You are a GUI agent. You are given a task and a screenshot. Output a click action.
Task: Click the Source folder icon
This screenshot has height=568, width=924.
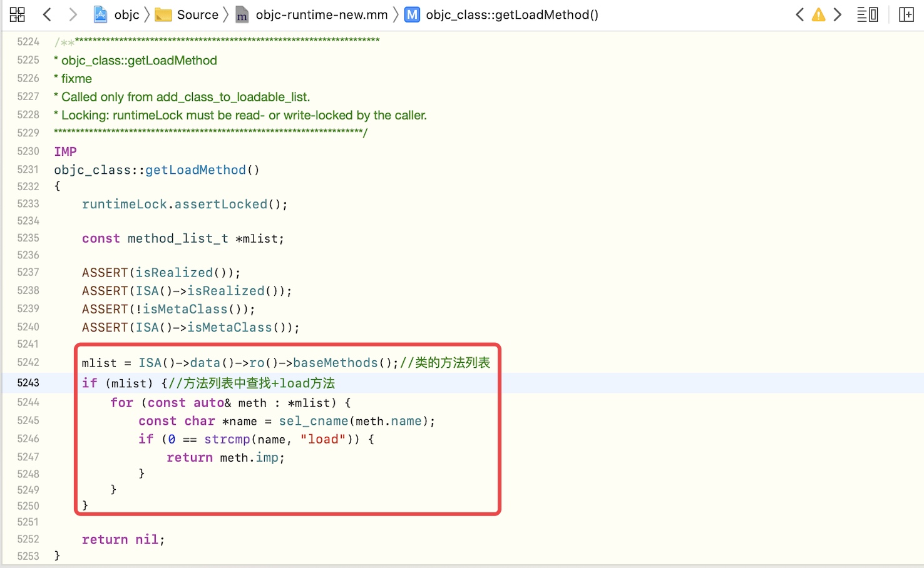pos(163,14)
